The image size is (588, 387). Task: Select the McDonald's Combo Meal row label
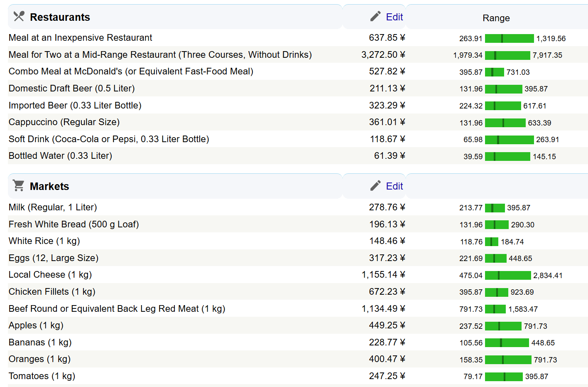point(131,71)
